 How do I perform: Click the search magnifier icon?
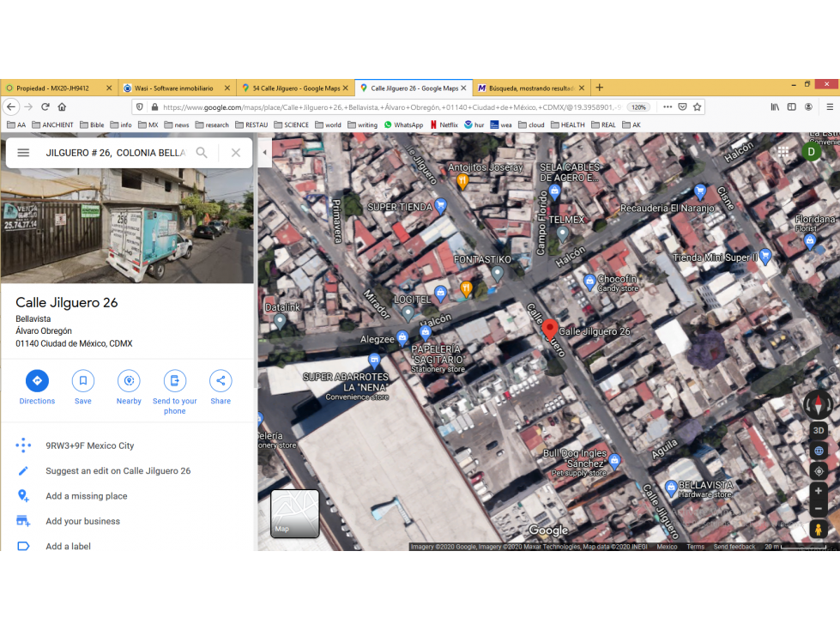(202, 153)
